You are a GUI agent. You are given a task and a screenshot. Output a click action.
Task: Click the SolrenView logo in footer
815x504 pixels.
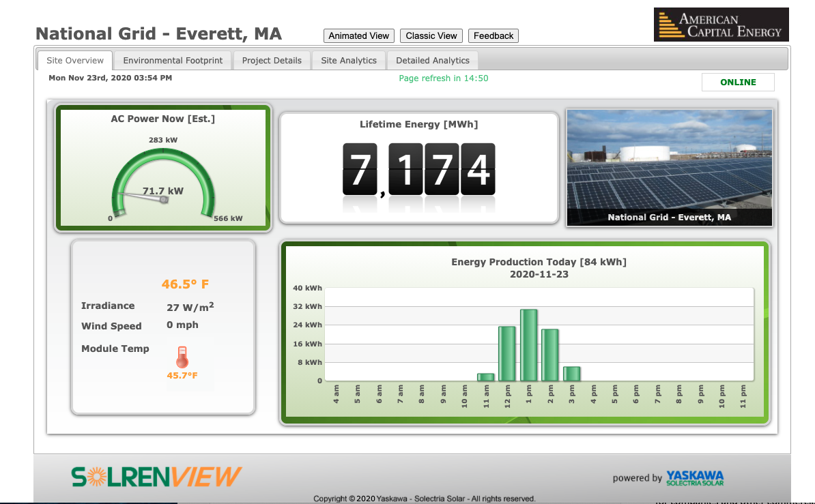click(x=156, y=477)
